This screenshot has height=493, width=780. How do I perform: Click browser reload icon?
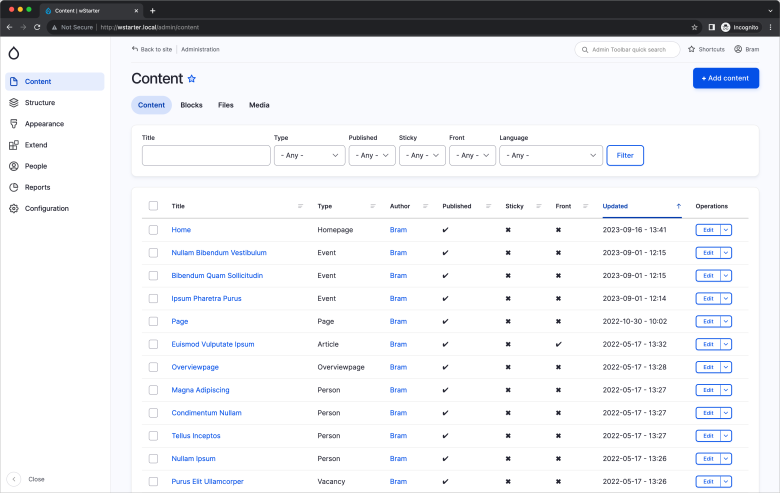[x=37, y=27]
